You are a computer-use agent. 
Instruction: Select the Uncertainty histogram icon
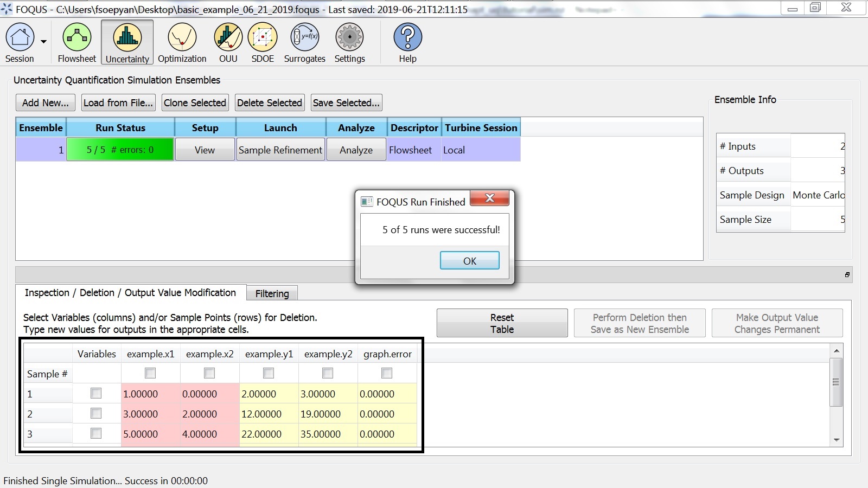127,37
